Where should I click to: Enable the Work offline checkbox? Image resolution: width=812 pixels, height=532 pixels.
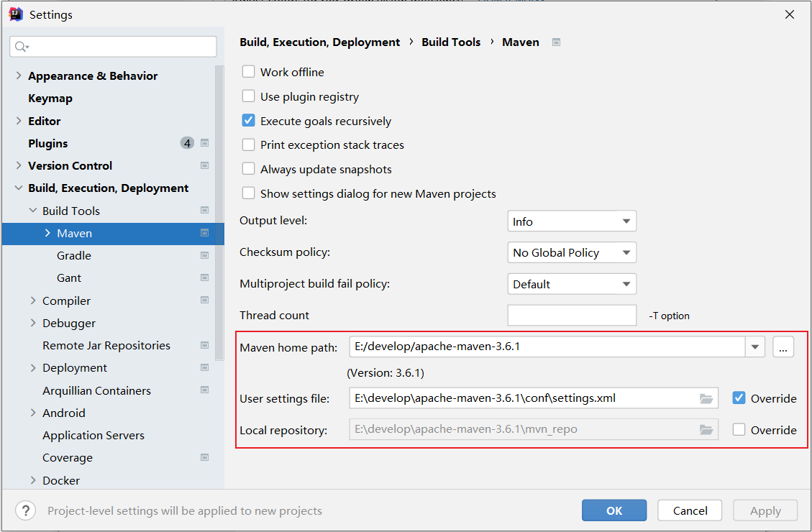pos(249,71)
